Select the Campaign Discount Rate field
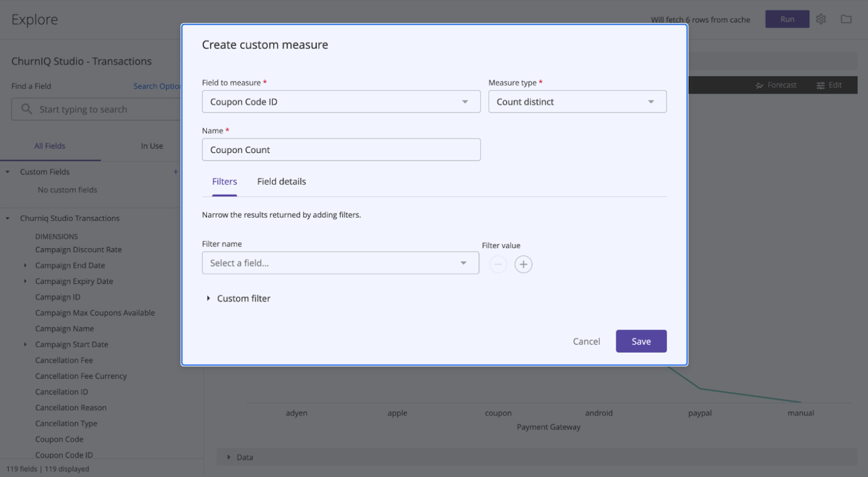 78,250
